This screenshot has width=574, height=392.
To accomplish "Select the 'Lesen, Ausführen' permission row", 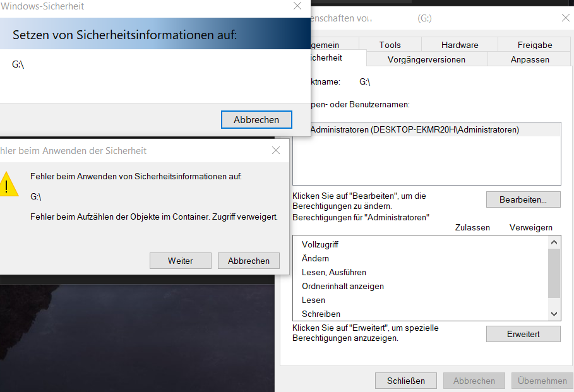I will pos(421,272).
